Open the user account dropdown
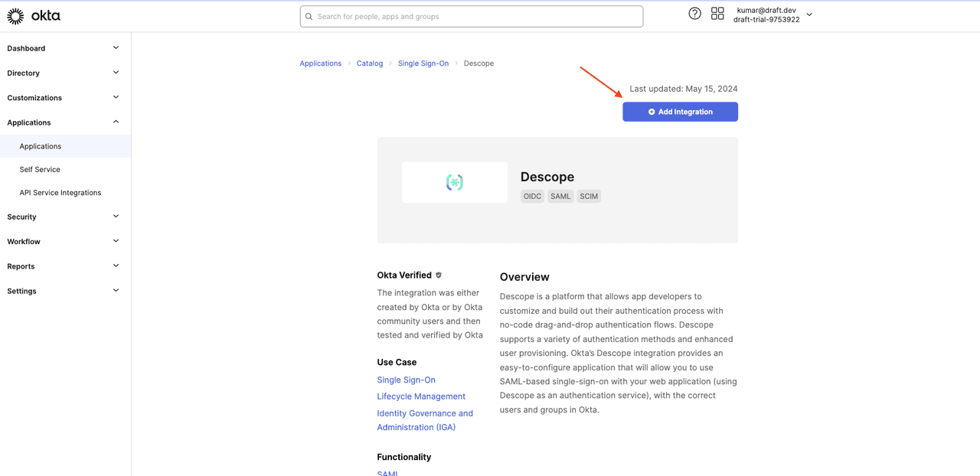The width and height of the screenshot is (980, 476). [809, 15]
